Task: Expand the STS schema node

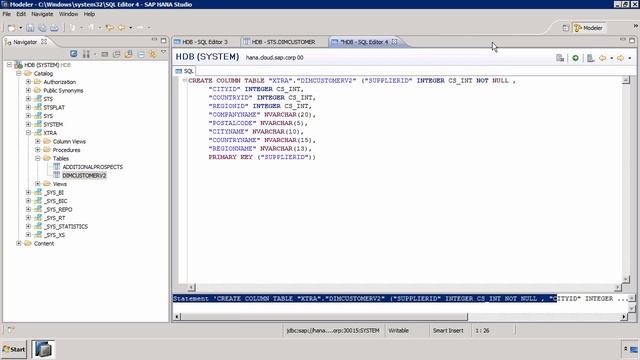Action: pos(28,99)
